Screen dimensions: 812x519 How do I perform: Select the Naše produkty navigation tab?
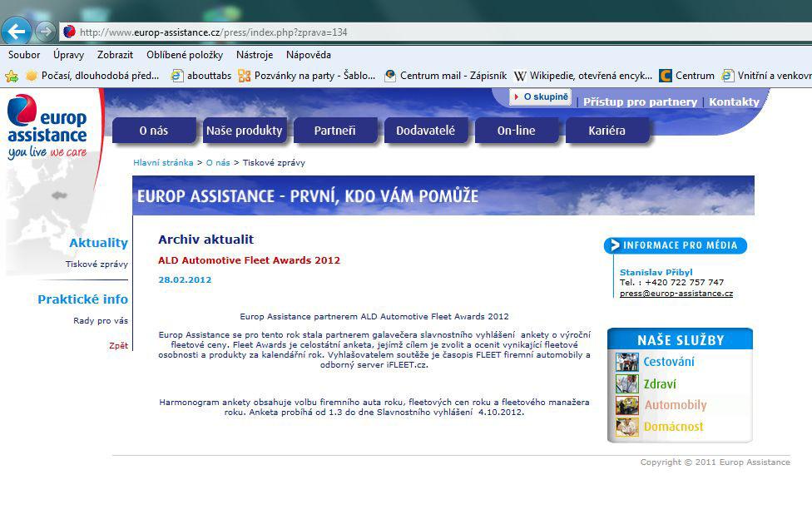click(x=245, y=131)
